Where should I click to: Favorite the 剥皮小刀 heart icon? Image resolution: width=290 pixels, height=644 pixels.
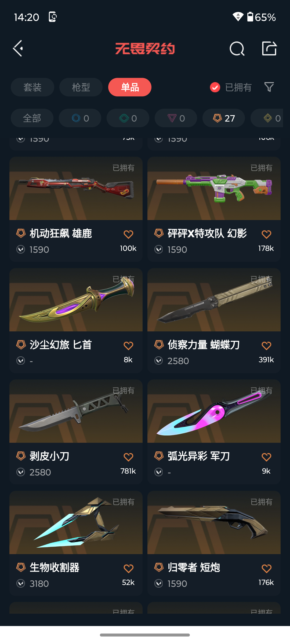[128, 457]
